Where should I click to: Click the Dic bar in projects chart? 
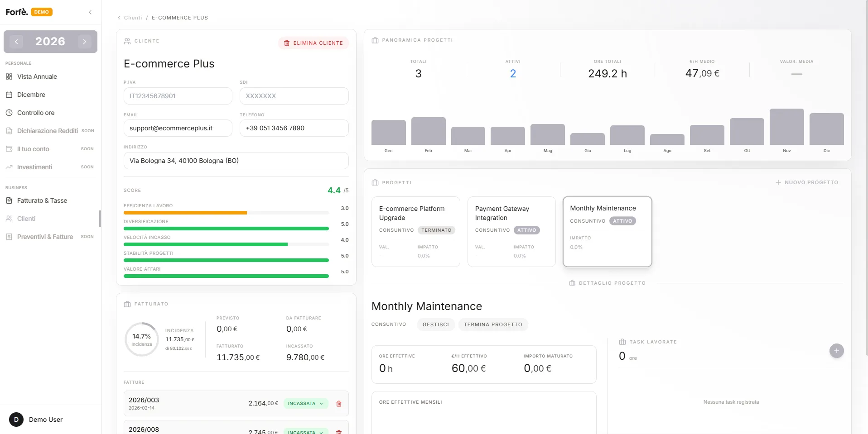(827, 129)
